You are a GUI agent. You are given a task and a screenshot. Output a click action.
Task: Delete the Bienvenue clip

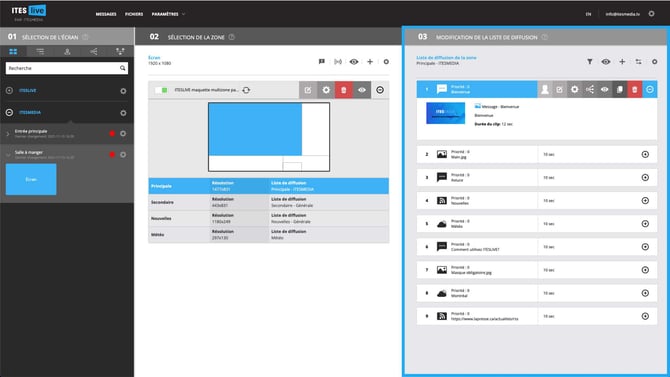click(635, 89)
